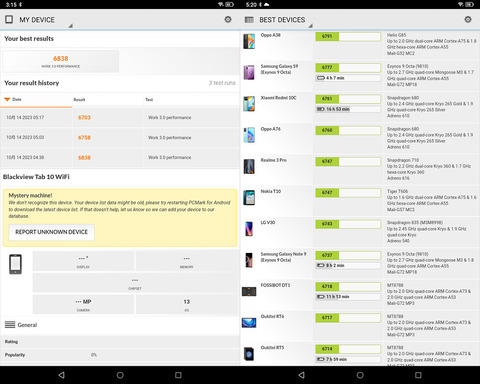Tap FOSSiBOT DT1 battery 11 h 13 min
The height and width of the screenshot is (384, 480).
click(348, 297)
